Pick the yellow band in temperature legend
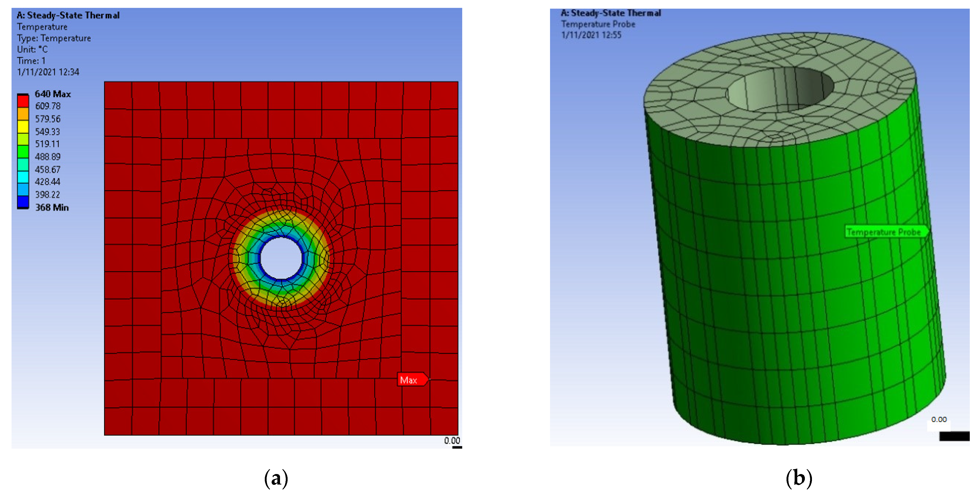This screenshot has height=495, width=980. coord(23,127)
